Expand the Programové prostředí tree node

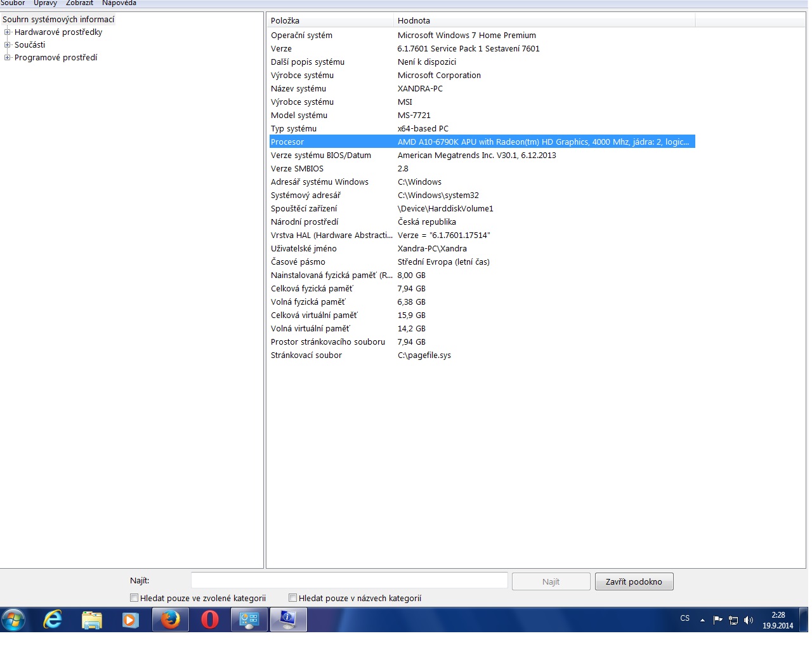coord(8,58)
